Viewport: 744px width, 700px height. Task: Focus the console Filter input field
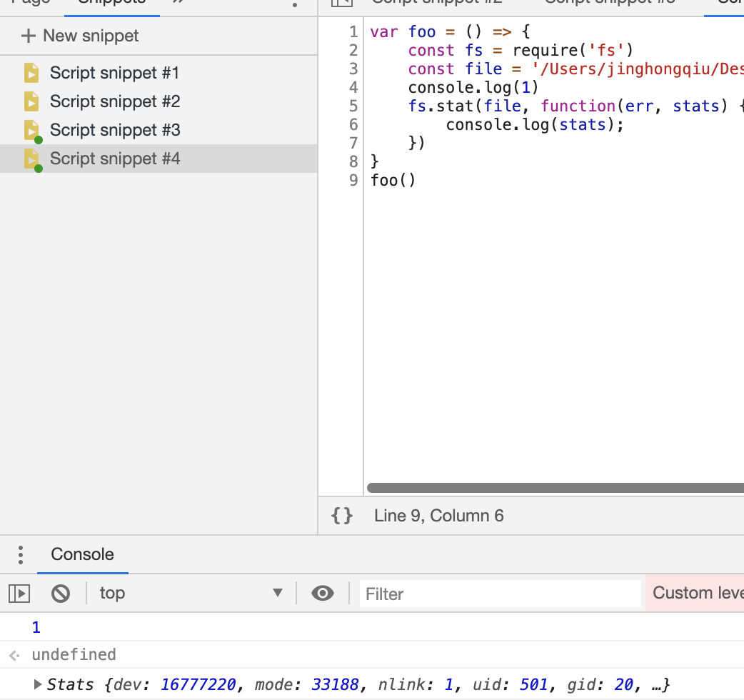click(x=501, y=594)
